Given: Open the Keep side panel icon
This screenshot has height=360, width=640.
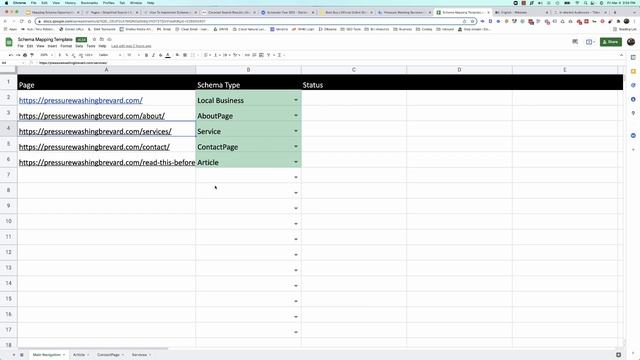Looking at the screenshot, I should click(x=633, y=71).
